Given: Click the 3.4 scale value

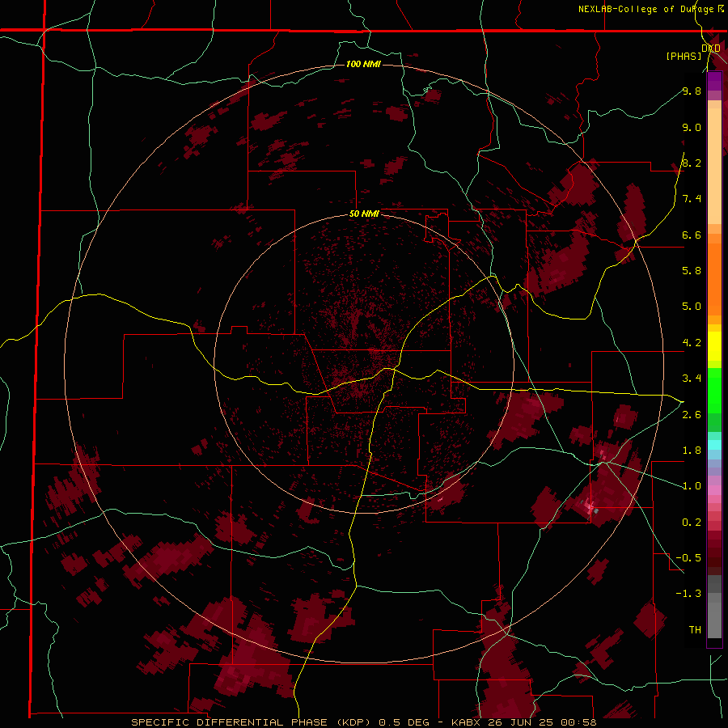Looking at the screenshot, I should pos(692,379).
